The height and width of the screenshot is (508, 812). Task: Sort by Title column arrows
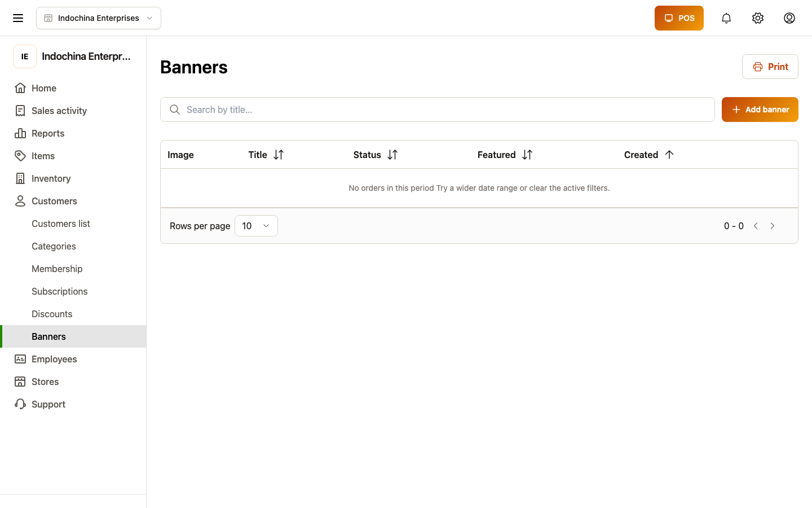click(x=279, y=155)
